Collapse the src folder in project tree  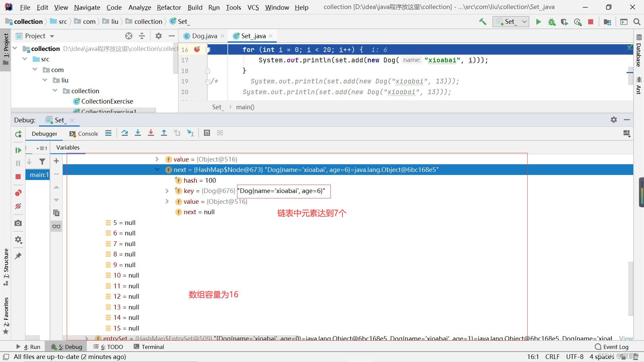click(x=25, y=59)
